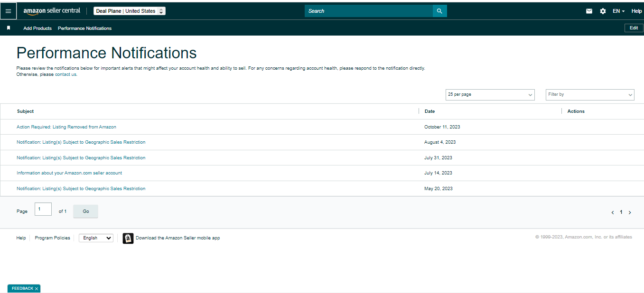Click the Actions column header

[576, 111]
